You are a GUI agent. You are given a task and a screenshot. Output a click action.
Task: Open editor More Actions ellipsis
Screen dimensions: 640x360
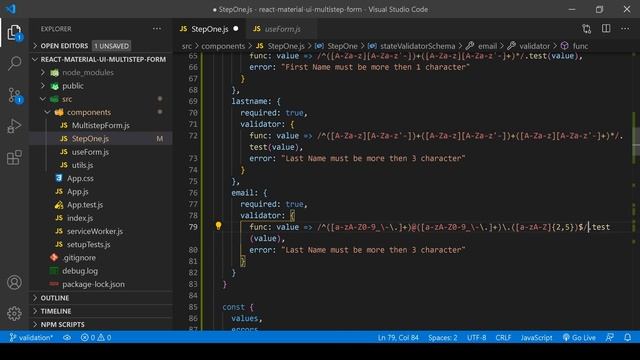tap(625, 29)
